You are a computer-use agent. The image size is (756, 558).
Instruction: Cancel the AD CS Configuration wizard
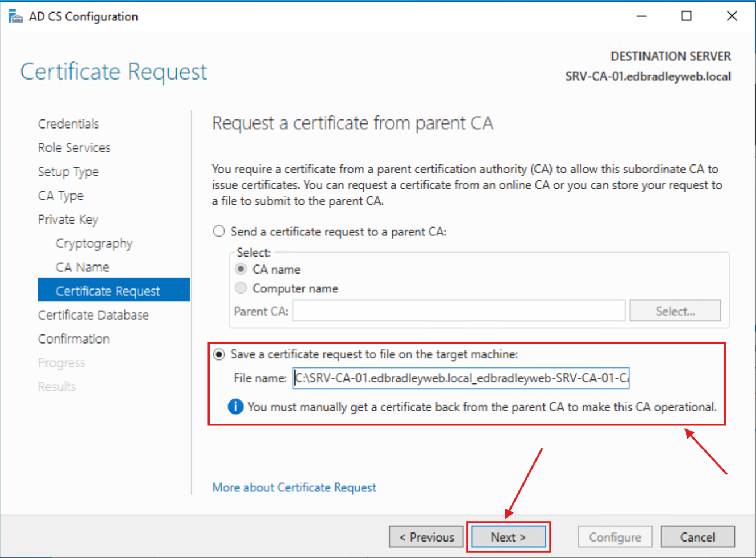[697, 536]
